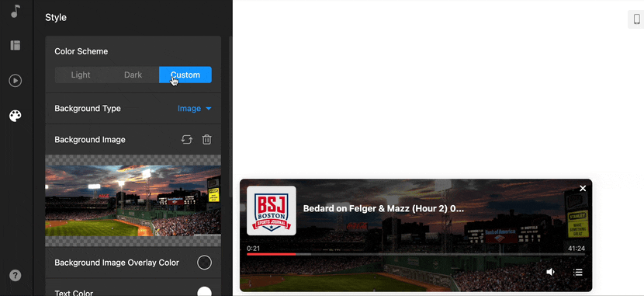Click the stadium background image preview

pyautogui.click(x=133, y=200)
